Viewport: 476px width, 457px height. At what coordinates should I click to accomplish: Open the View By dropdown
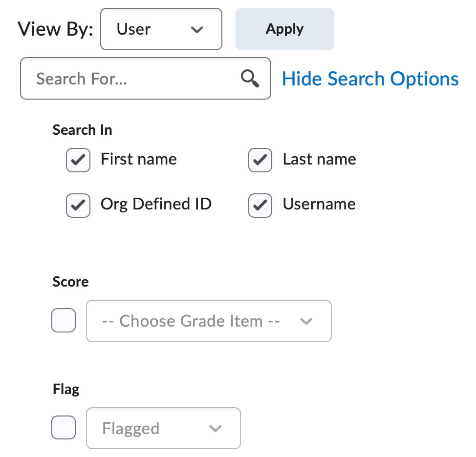161,29
